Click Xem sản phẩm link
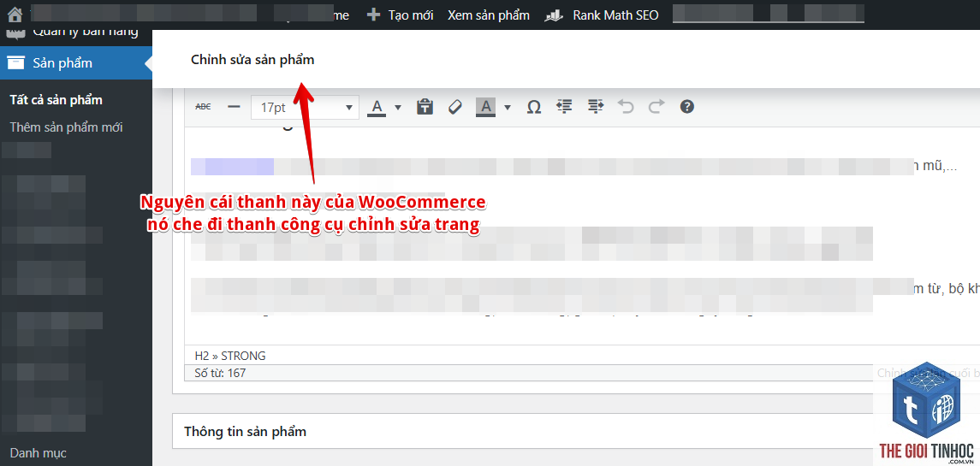The width and height of the screenshot is (980, 466). (489, 15)
